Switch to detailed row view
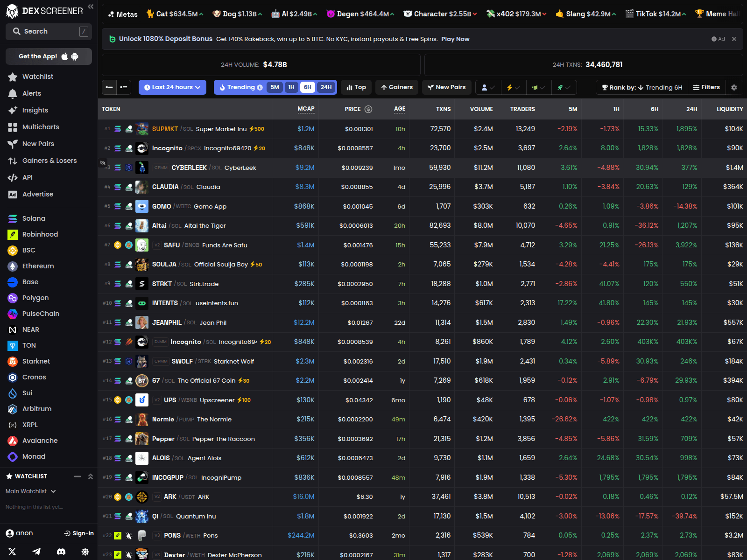The width and height of the screenshot is (747, 560). [x=124, y=87]
